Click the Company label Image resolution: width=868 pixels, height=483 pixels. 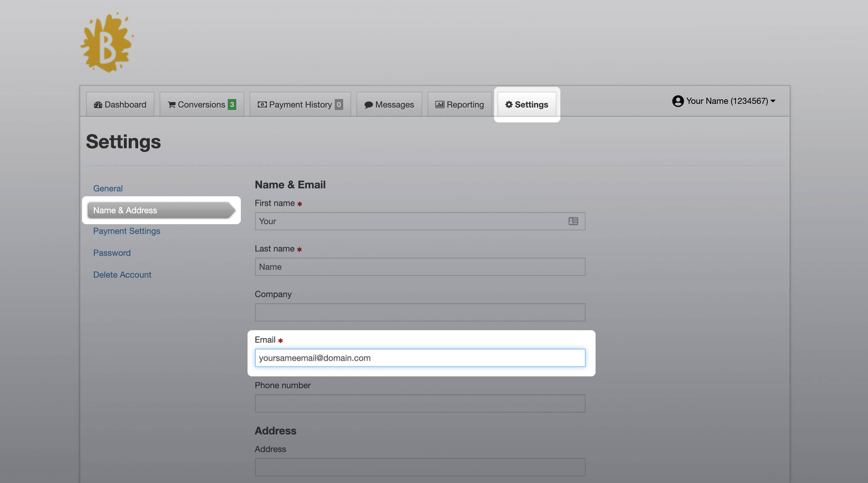273,294
